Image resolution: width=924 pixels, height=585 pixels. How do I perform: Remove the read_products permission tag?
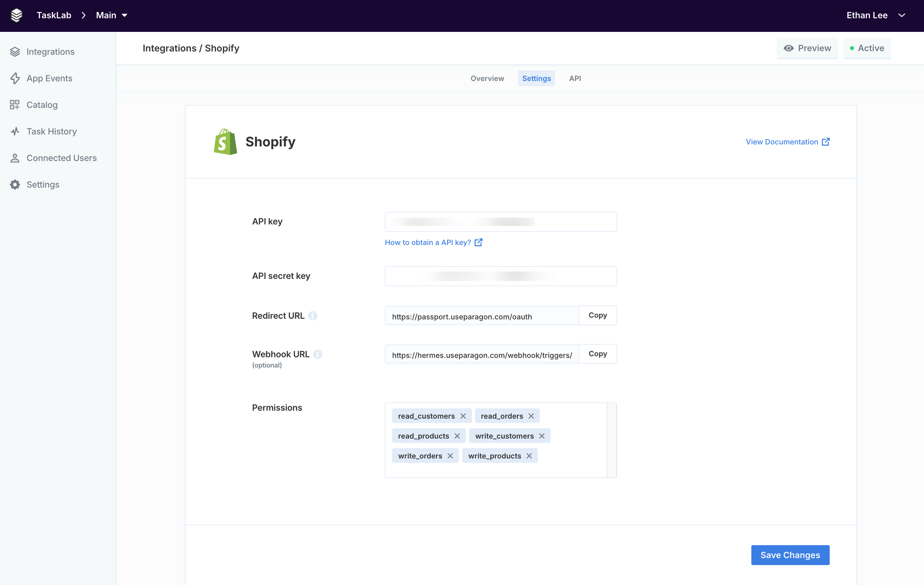457,436
